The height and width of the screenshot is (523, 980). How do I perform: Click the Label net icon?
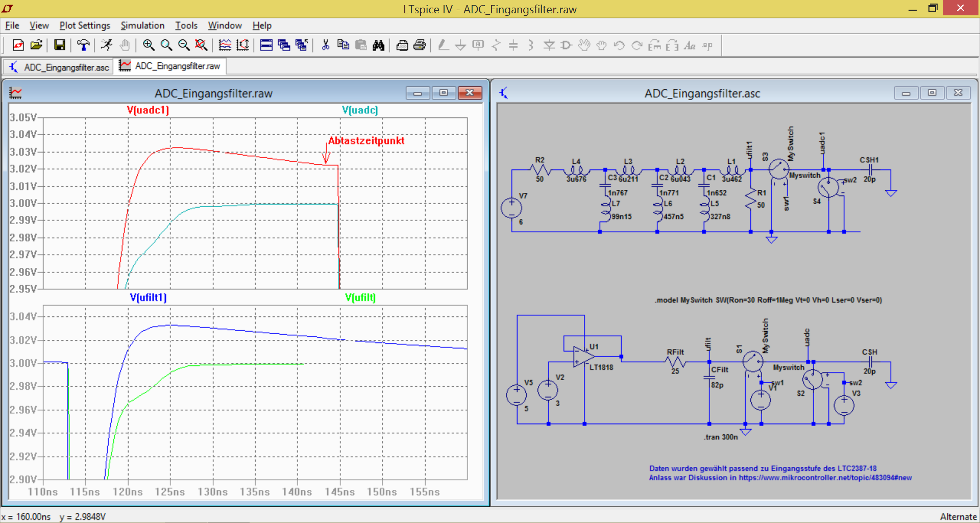point(478,45)
